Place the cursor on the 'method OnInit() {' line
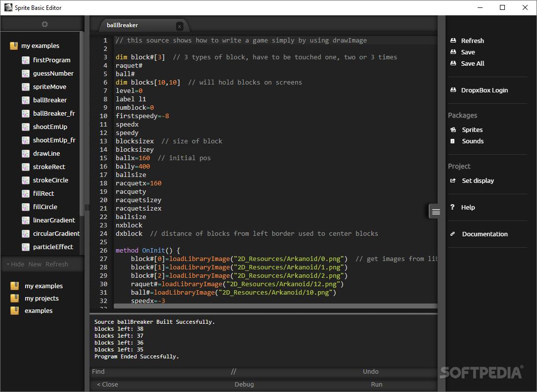This screenshot has height=392, width=537. [148, 251]
